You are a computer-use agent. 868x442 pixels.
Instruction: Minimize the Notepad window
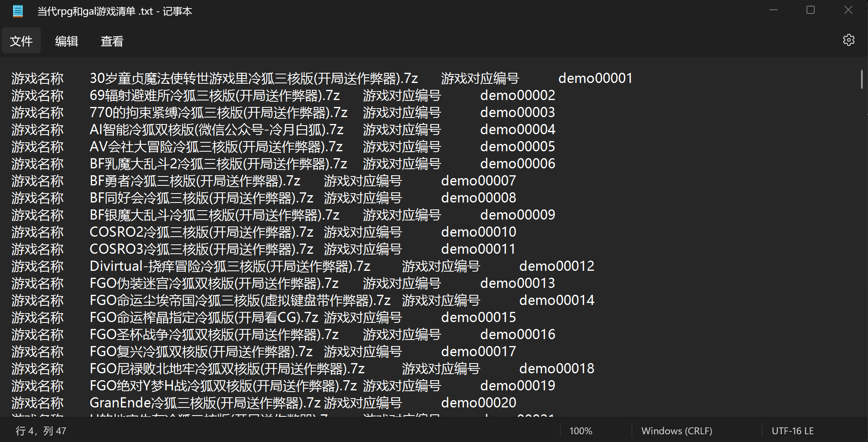click(x=774, y=10)
